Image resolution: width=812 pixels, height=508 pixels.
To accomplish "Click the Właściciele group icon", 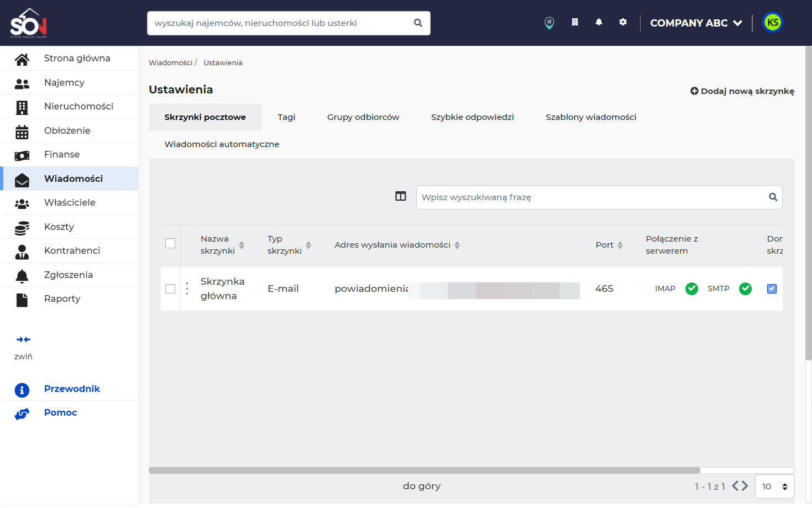I will 22,203.
